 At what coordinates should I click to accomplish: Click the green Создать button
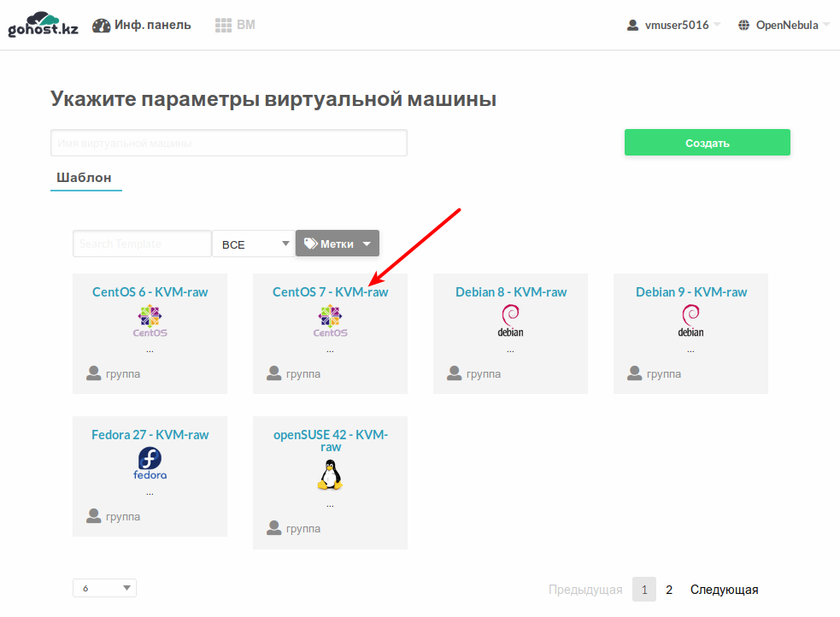point(708,143)
